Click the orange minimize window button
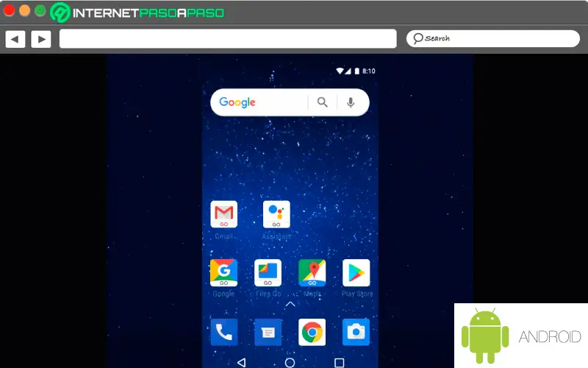The image size is (588, 368). tap(25, 10)
